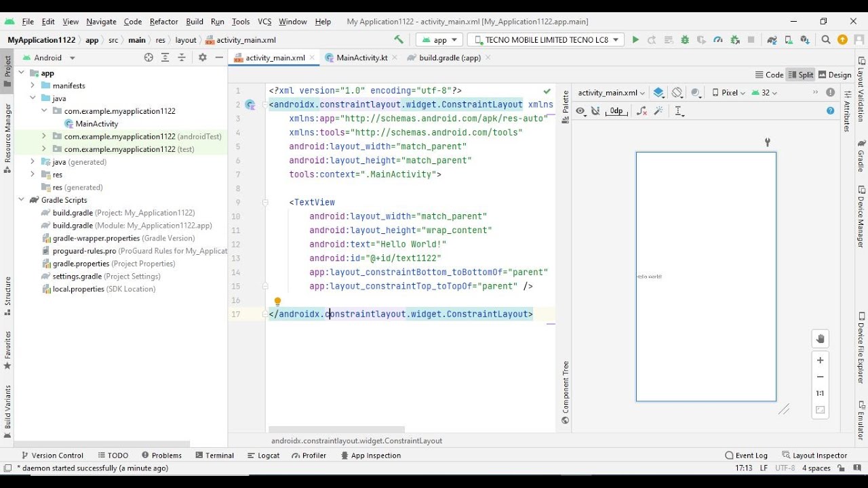Click Collapse All in project panel
The height and width of the screenshot is (488, 868).
[181, 58]
